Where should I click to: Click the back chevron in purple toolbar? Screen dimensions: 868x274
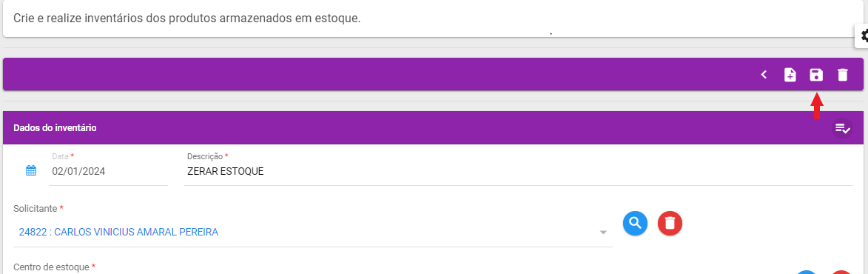(764, 75)
